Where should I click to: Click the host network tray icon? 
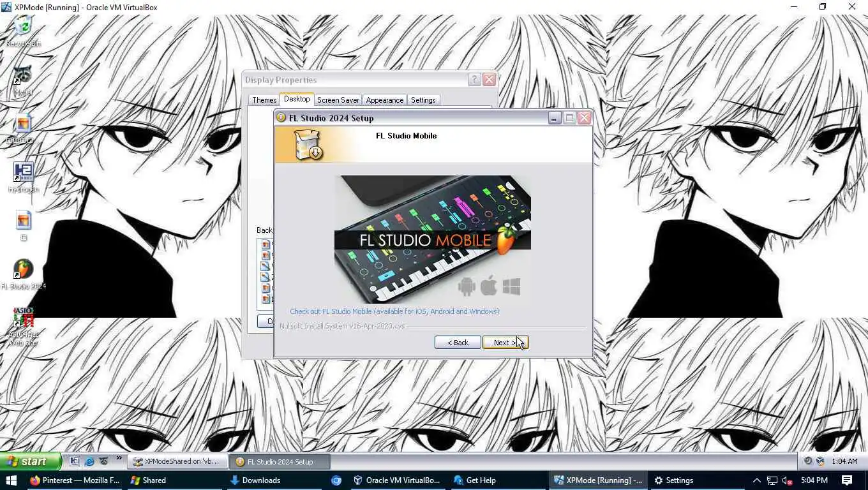pos(772,480)
